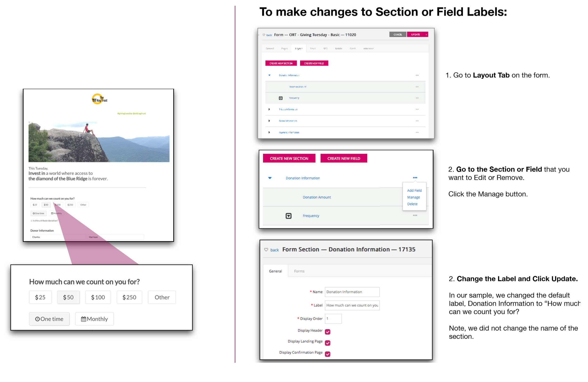Click the back link in Form Section header
The height and width of the screenshot is (382, 588).
[274, 250]
